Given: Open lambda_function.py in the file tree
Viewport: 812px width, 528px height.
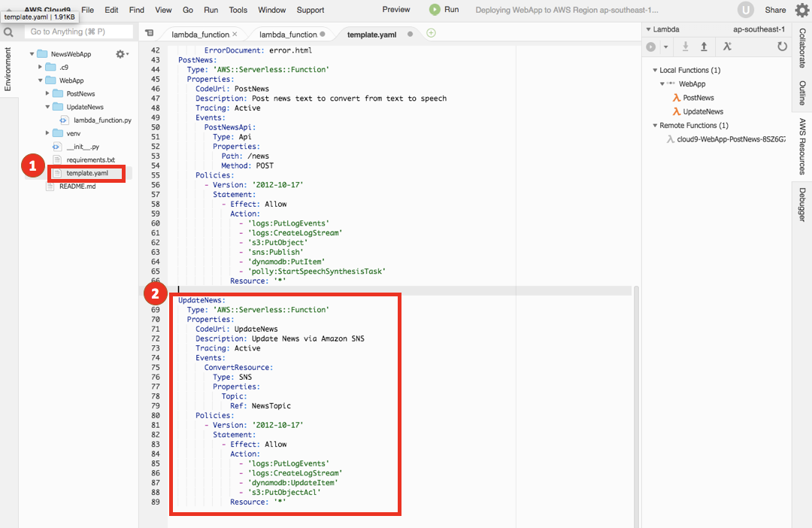Looking at the screenshot, I should tap(102, 120).
